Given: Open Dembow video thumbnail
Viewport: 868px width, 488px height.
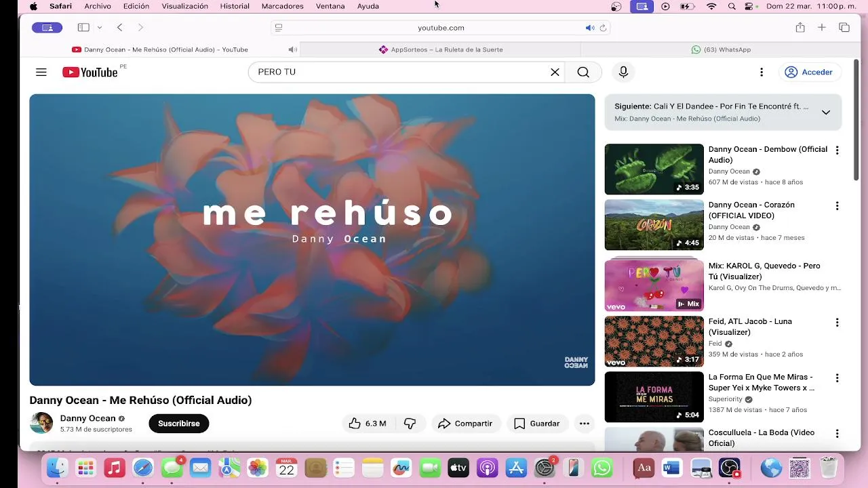Looking at the screenshot, I should [x=654, y=169].
